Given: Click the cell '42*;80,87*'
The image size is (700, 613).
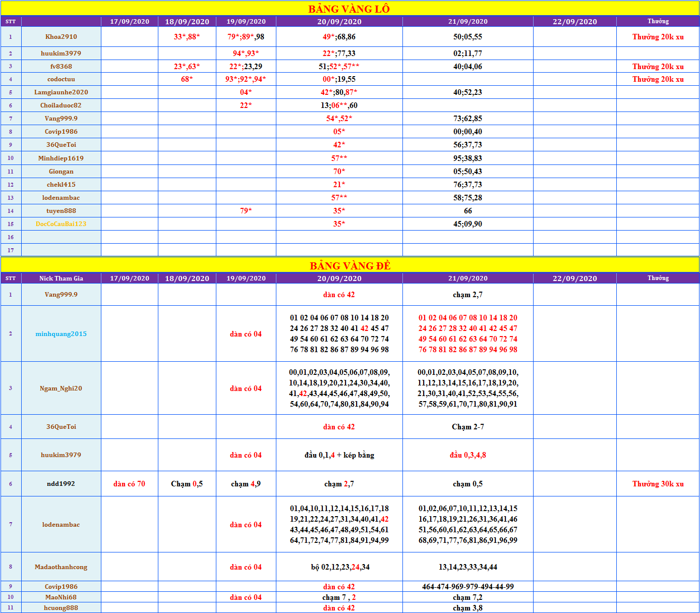Looking at the screenshot, I should coord(339,92).
